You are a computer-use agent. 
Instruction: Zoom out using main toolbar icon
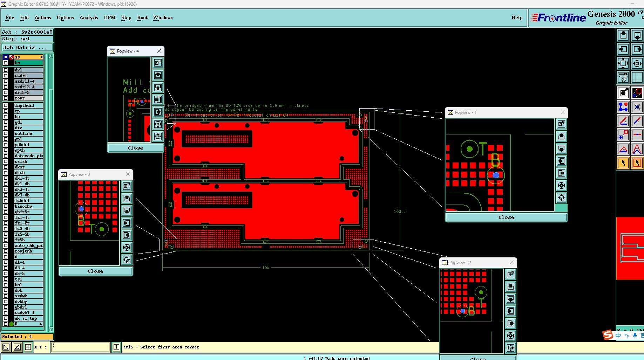click(x=637, y=63)
